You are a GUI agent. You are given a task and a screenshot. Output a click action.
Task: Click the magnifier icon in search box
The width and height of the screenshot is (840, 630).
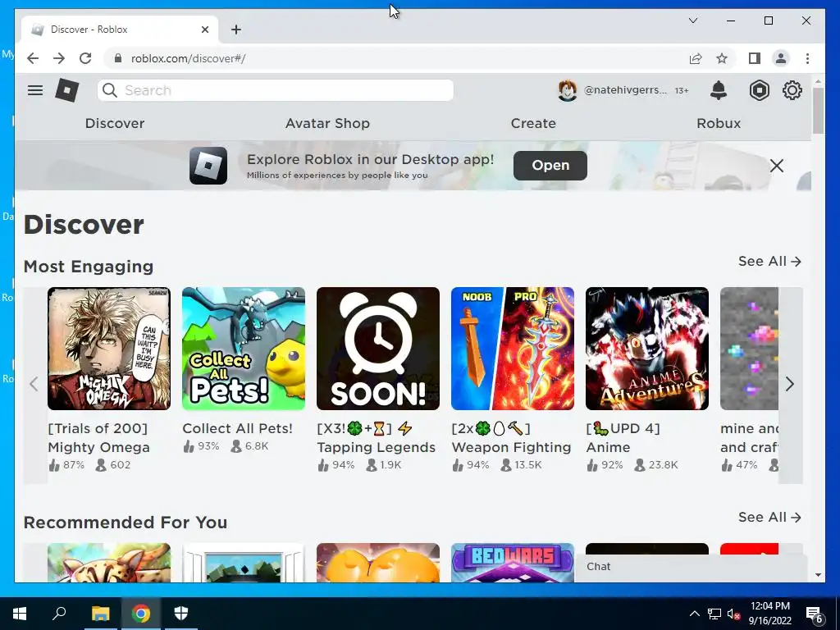click(110, 90)
